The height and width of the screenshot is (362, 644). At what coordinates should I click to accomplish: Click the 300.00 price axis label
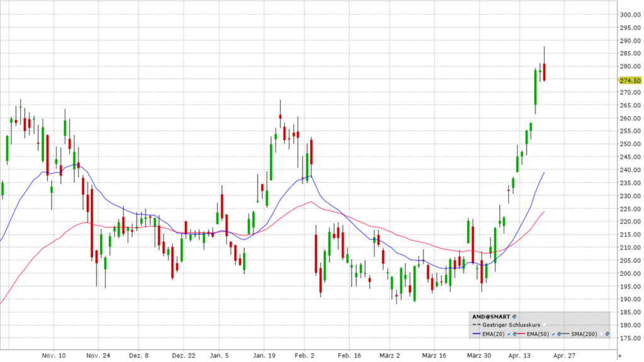tap(630, 14)
